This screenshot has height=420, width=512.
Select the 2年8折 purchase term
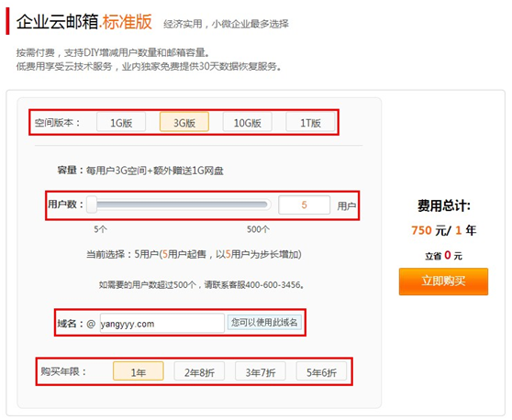199,371
